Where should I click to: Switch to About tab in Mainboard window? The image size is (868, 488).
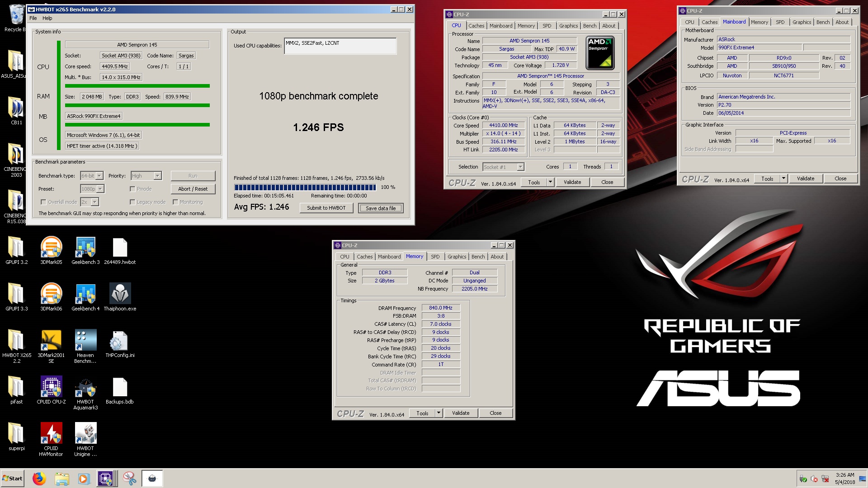pos(842,22)
